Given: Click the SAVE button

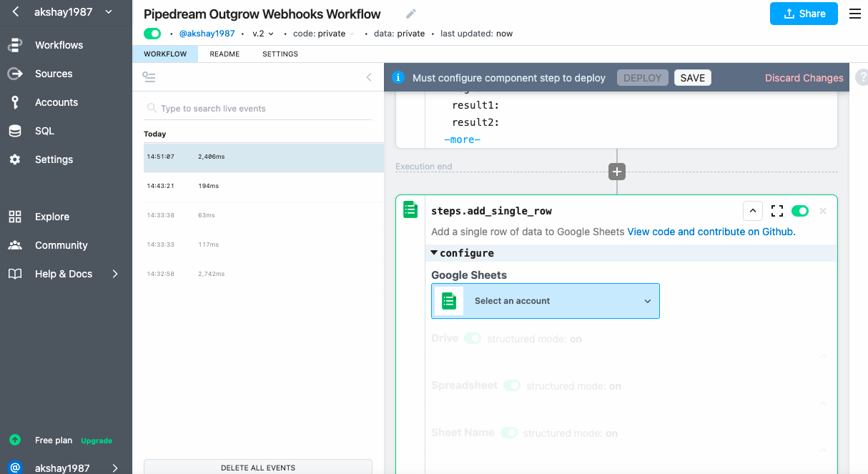Looking at the screenshot, I should click(693, 78).
